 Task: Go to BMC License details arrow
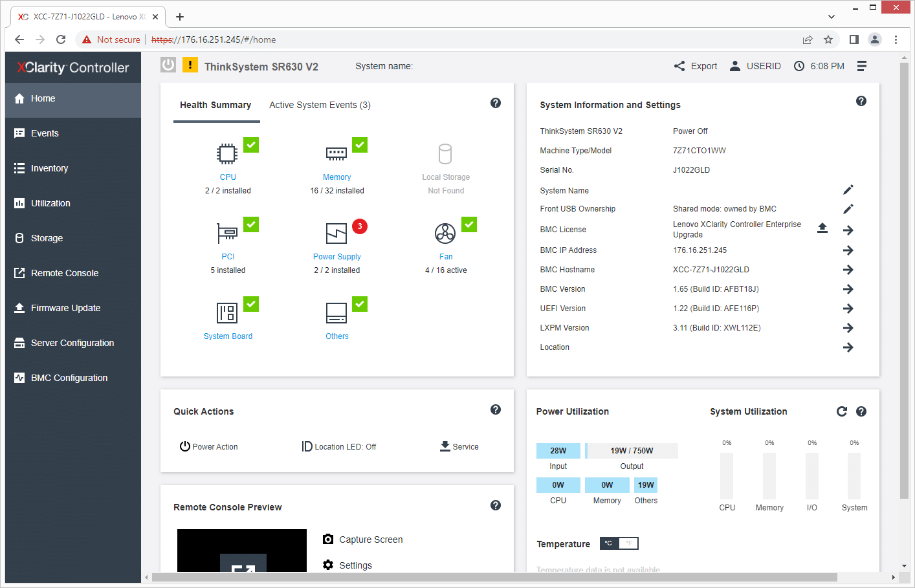pos(848,230)
